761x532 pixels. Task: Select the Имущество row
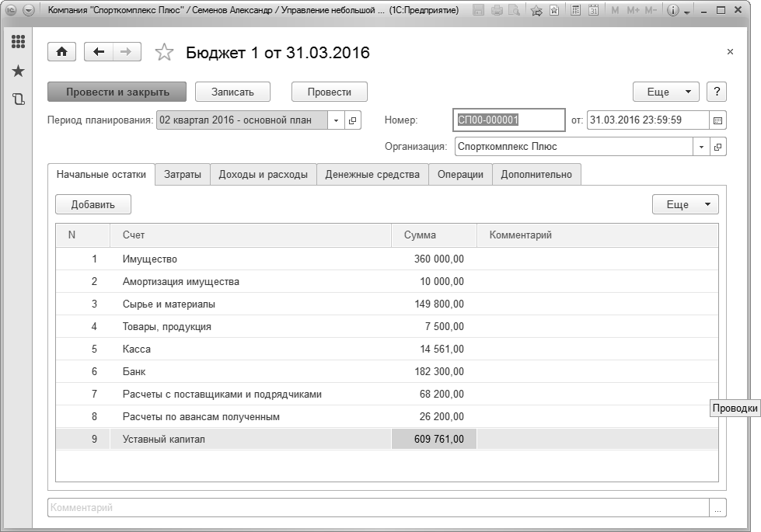[x=387, y=259]
